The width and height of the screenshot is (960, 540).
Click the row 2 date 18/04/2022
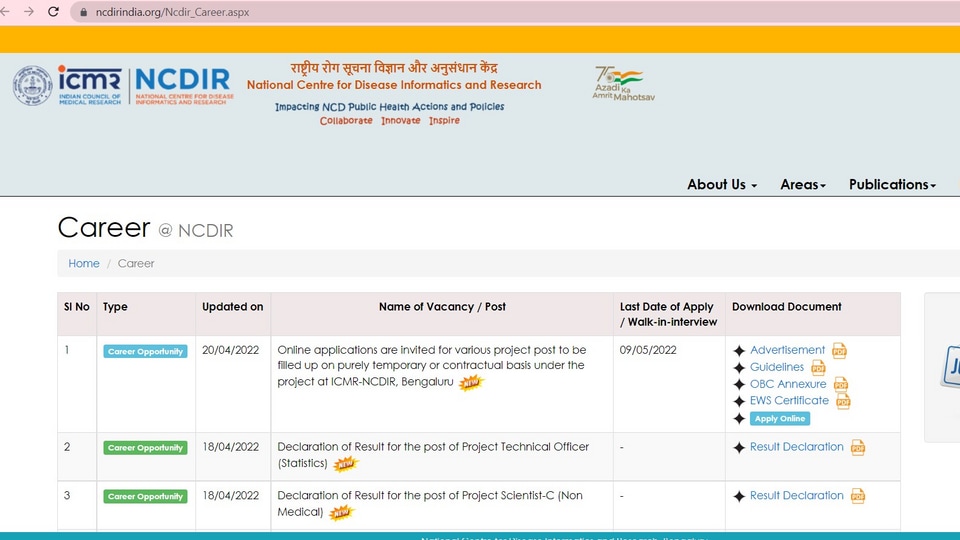coord(230,447)
